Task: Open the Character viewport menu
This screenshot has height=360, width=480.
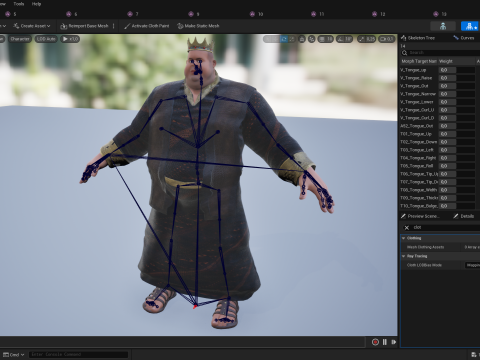Action: 19,39
